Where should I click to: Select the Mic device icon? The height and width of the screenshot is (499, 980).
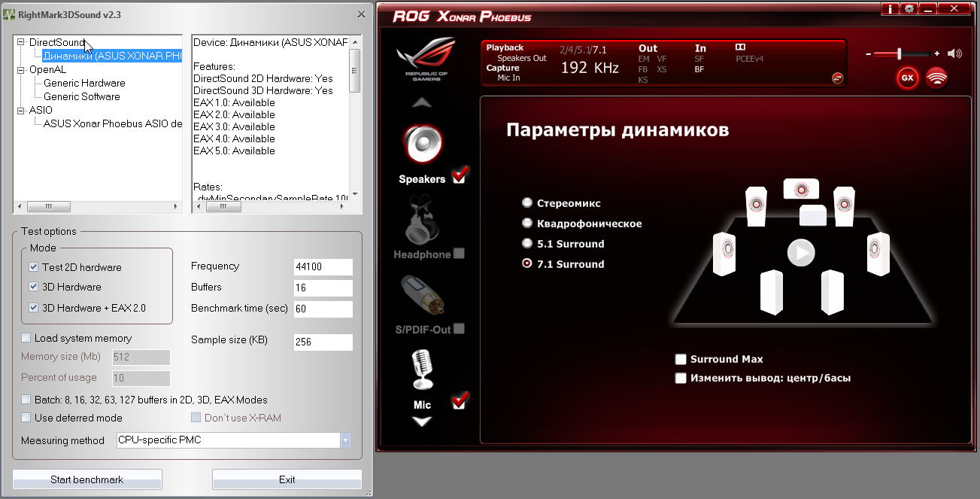(x=422, y=369)
